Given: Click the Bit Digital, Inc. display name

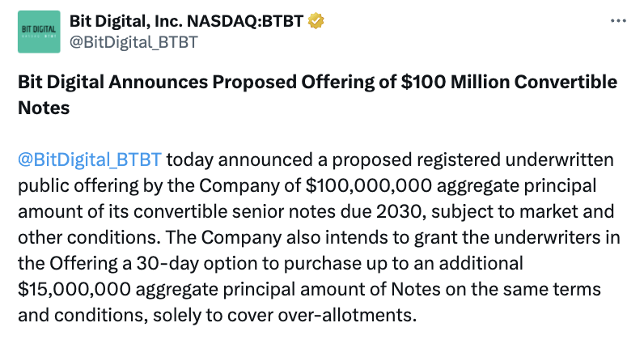Looking at the screenshot, I should pyautogui.click(x=125, y=21).
